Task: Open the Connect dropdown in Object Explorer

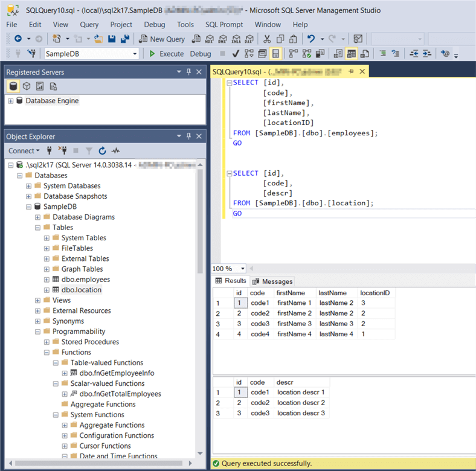Action: tap(24, 151)
